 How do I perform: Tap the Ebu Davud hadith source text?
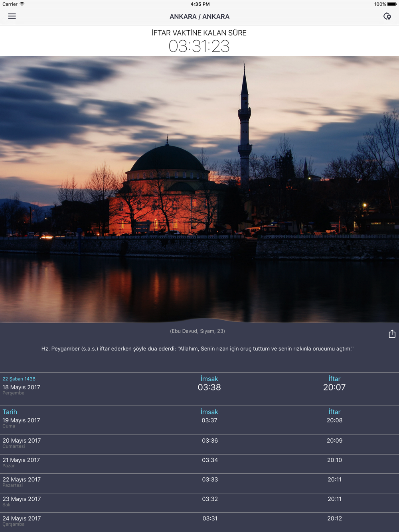[198, 331]
